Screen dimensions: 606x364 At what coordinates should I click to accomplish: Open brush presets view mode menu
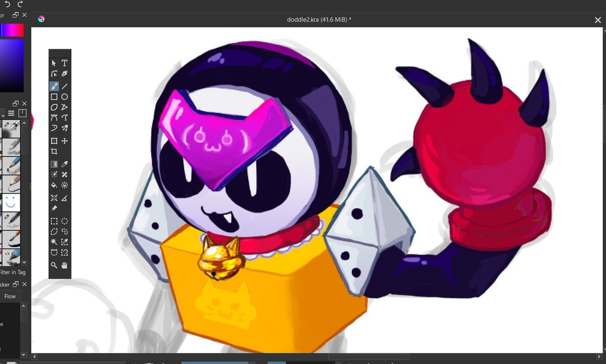click(x=11, y=113)
